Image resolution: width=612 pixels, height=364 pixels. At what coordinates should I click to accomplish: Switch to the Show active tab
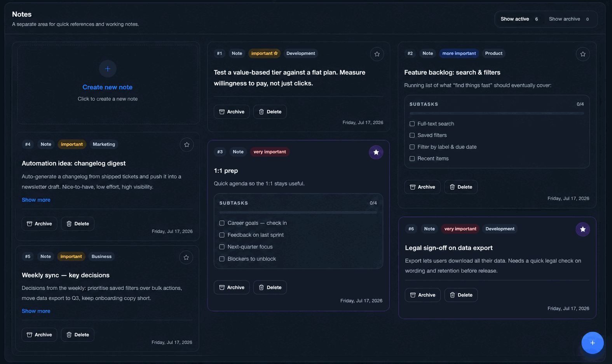tap(519, 19)
